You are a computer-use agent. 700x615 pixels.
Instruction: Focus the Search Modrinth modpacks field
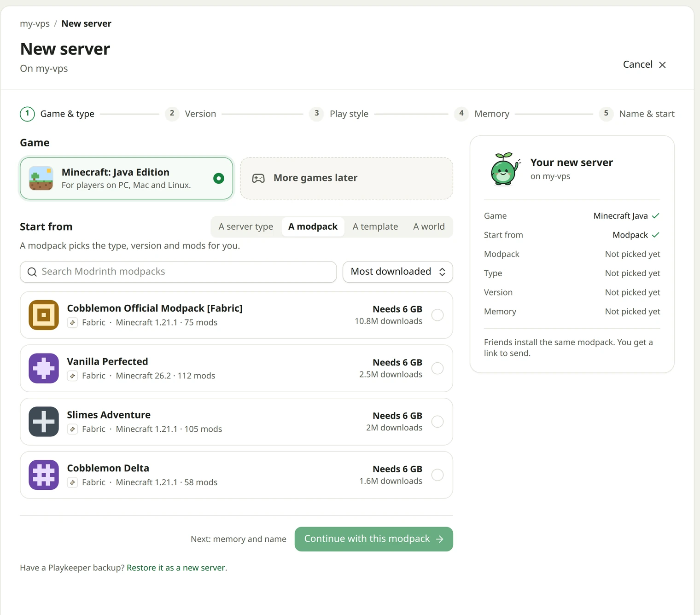[178, 272]
